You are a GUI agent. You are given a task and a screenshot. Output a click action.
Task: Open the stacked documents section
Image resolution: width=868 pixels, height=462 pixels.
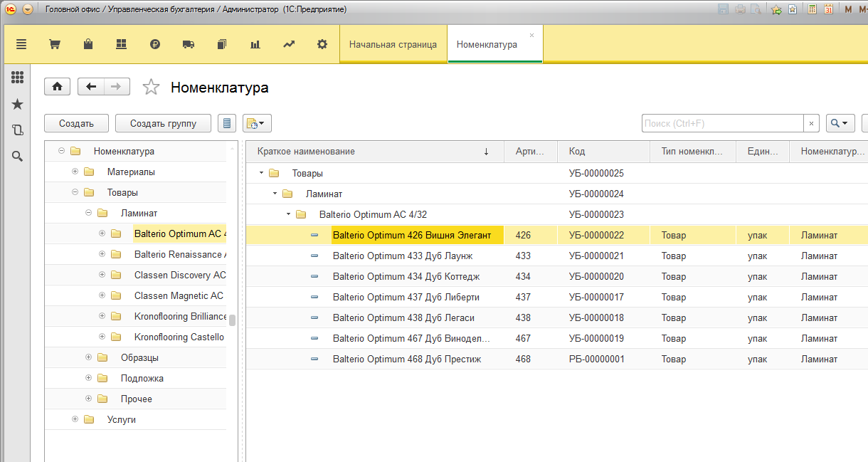pyautogui.click(x=221, y=44)
